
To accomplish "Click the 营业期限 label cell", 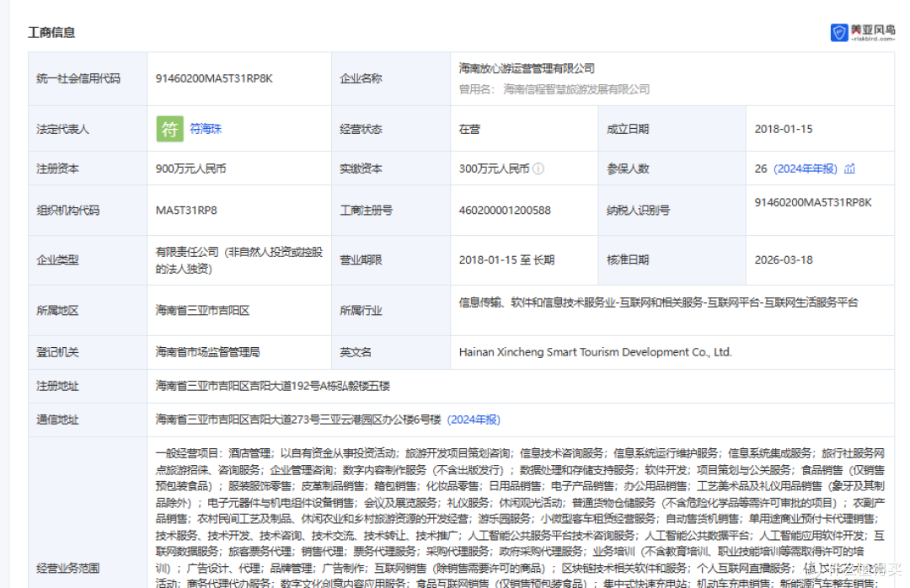I will point(391,260).
